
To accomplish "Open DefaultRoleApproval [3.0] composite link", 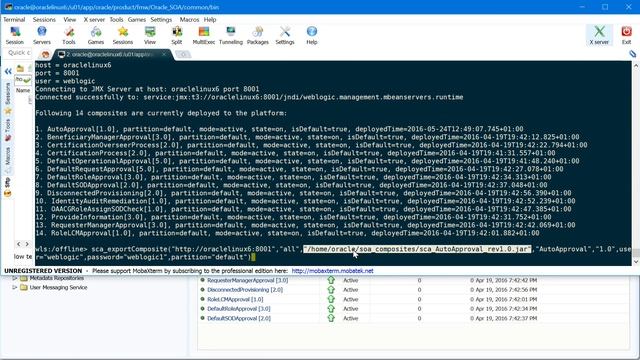I will point(239,309).
